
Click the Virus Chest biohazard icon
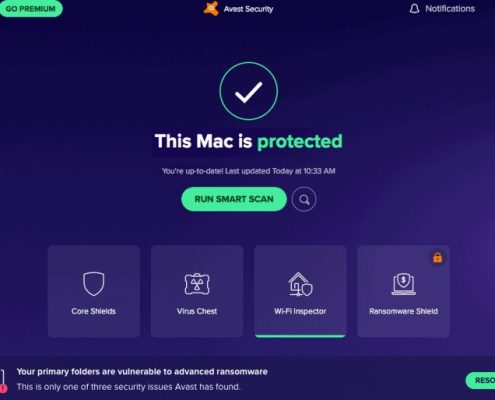tap(197, 284)
